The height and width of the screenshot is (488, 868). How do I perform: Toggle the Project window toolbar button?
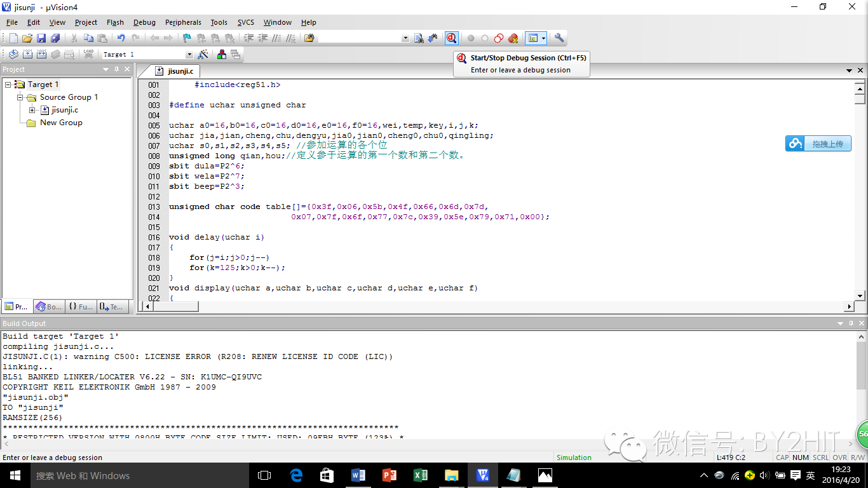tap(533, 38)
